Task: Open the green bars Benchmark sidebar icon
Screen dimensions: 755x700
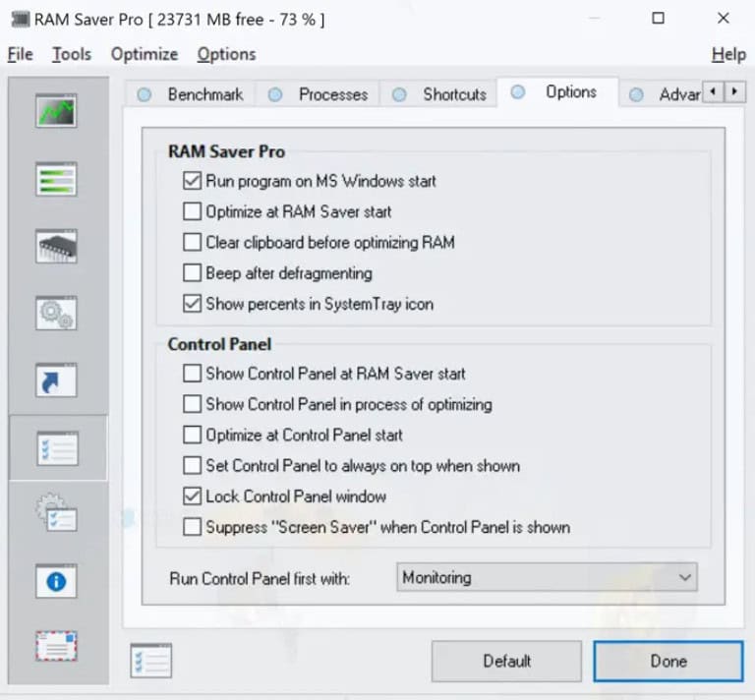Action: [x=56, y=179]
